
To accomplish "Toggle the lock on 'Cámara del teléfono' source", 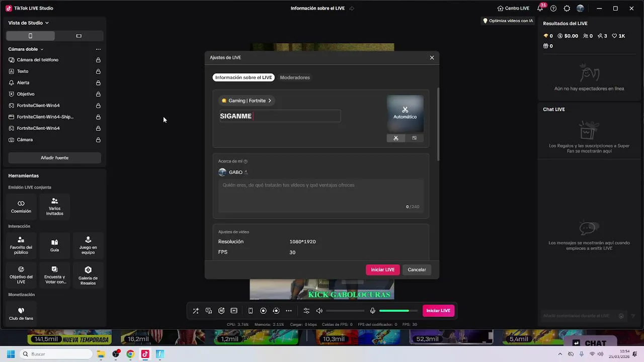I will (98, 60).
